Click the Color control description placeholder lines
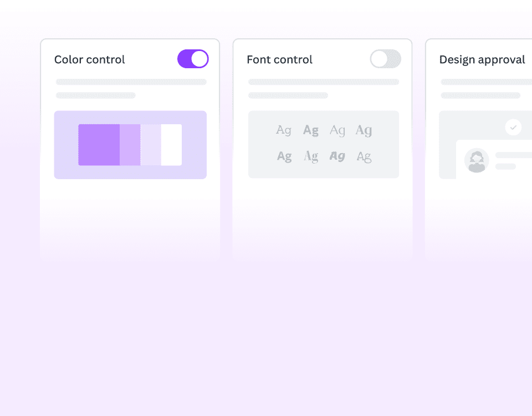Viewport: 532px width, 416px height. coord(131,88)
